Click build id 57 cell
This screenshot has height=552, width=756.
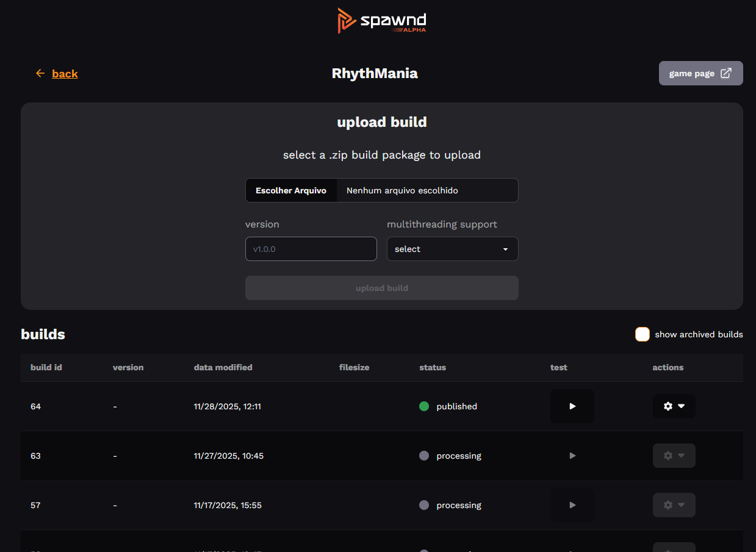tap(35, 505)
